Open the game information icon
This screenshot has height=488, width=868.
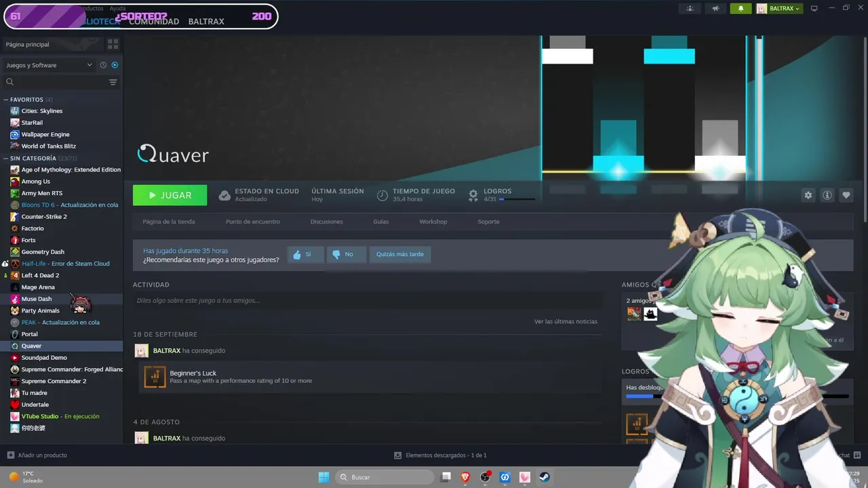827,195
